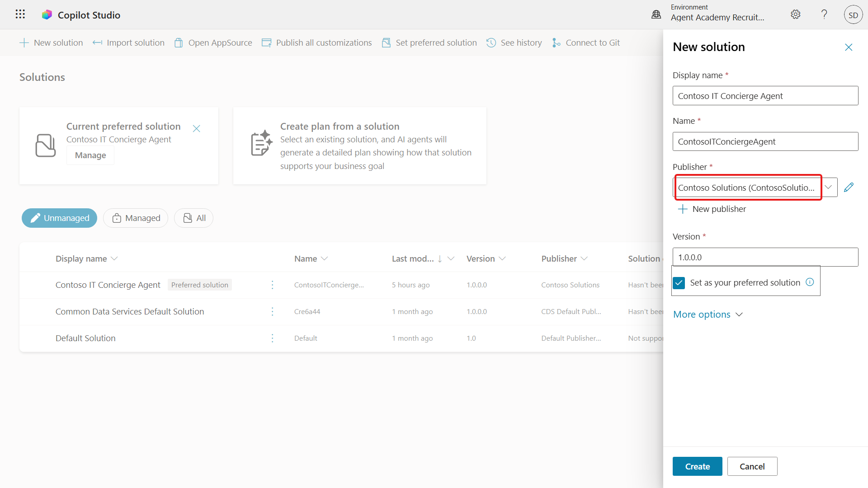Open the Publisher combo box dropdown arrow

coord(829,187)
